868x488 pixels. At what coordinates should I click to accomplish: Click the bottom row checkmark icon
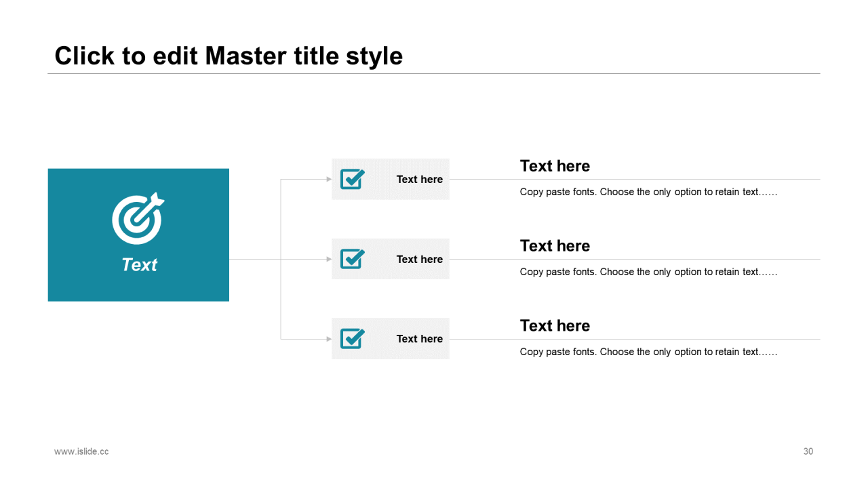coord(352,338)
